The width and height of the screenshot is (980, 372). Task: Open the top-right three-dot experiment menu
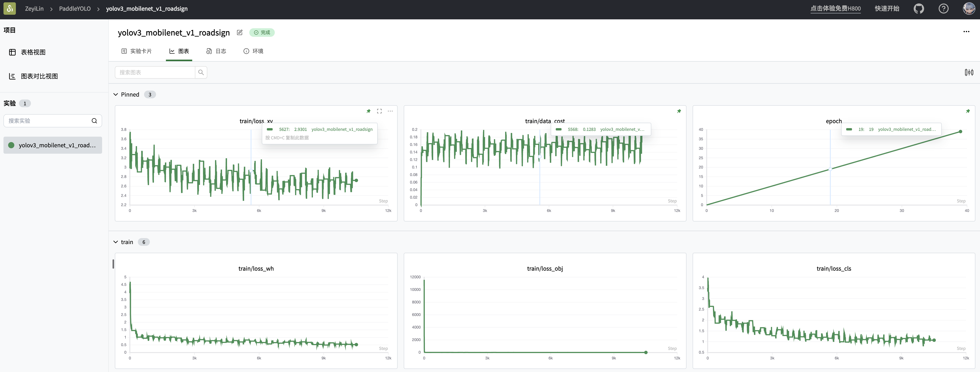(x=966, y=32)
